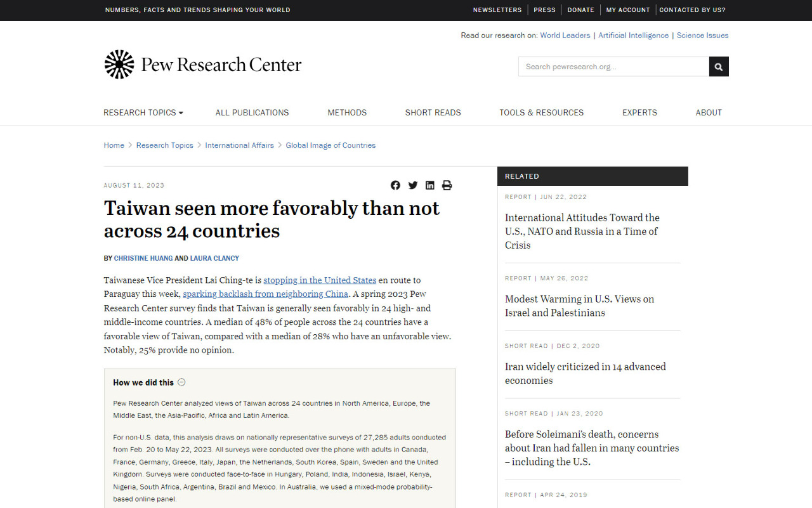Open 'Before Soleimani's death' short read
The width and height of the screenshot is (812, 508).
pyautogui.click(x=592, y=448)
